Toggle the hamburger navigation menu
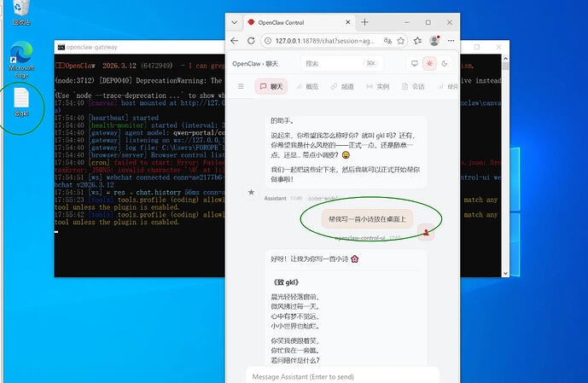 pyautogui.click(x=241, y=86)
